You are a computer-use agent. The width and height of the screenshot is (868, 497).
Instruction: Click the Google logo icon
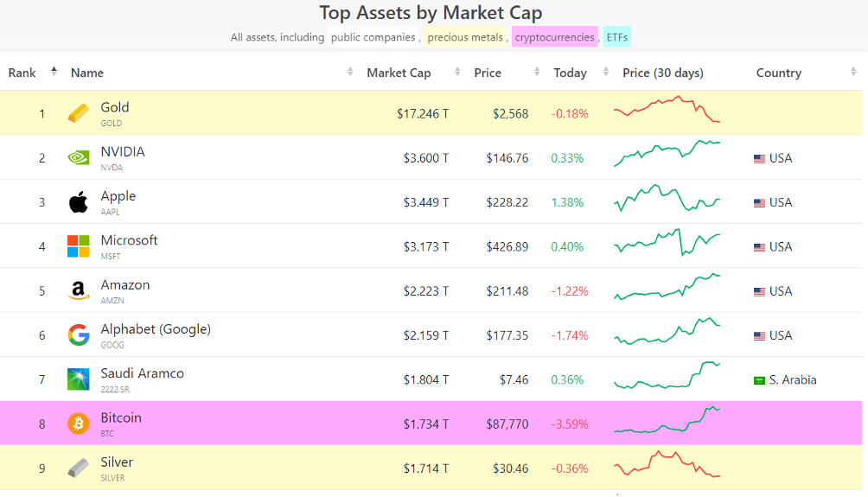click(78, 335)
